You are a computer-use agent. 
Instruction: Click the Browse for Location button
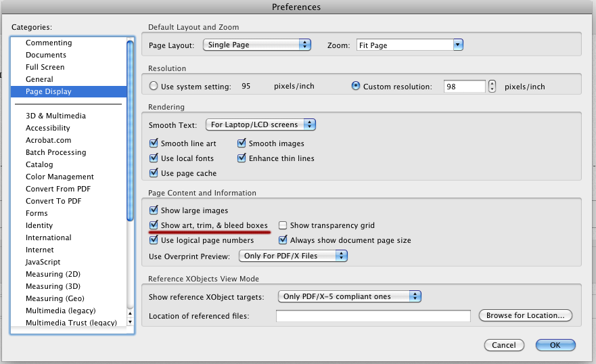[x=525, y=315]
